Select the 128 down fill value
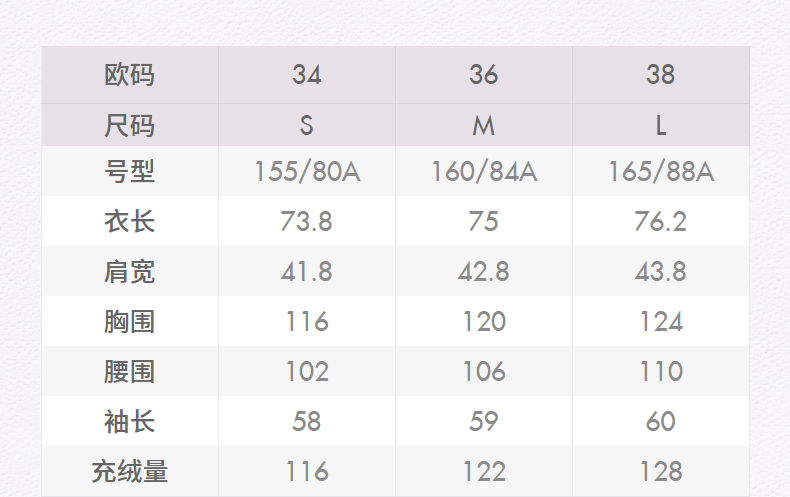The width and height of the screenshot is (790, 497). coord(660,471)
